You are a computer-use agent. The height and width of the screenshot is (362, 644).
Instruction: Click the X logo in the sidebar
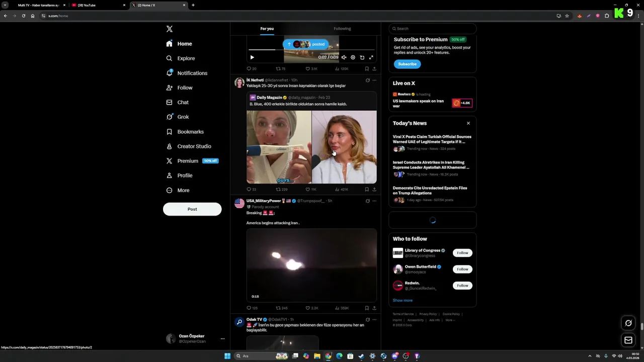pyautogui.click(x=170, y=29)
